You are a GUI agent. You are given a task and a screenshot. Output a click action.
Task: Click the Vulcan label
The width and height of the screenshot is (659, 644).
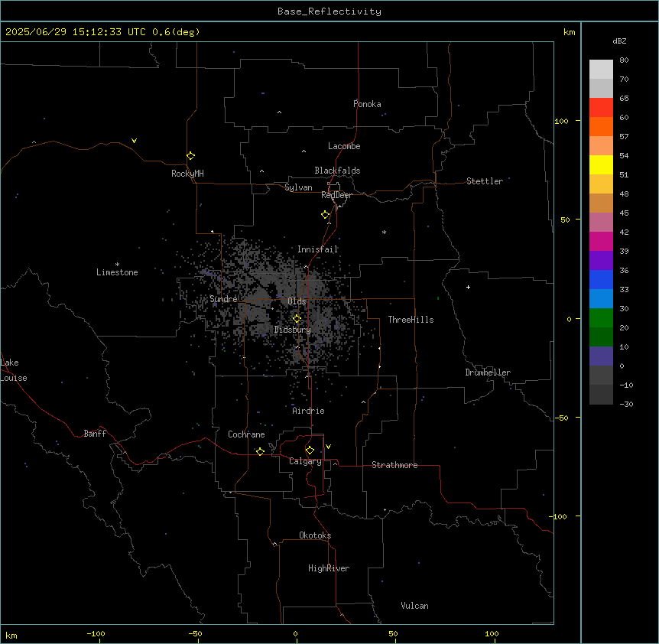point(415,606)
